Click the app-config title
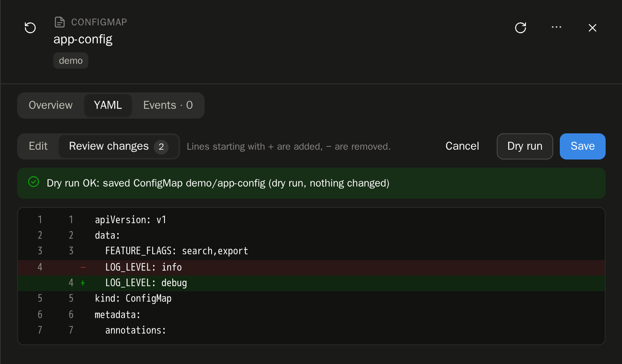The width and height of the screenshot is (622, 364). 83,39
